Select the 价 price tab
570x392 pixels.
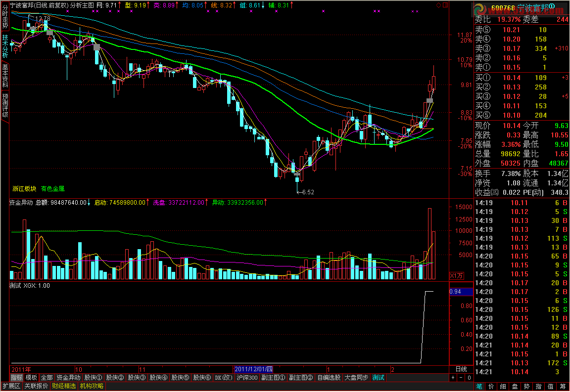point(491,387)
